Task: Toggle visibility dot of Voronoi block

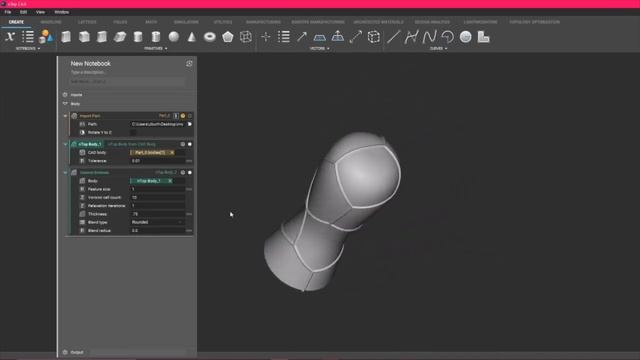Action: click(190, 173)
